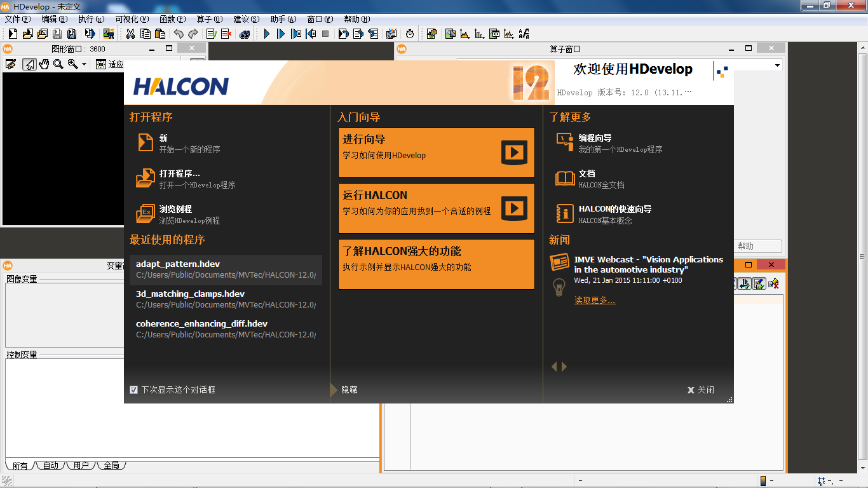Select the hand pan tool in graphics window

44,64
